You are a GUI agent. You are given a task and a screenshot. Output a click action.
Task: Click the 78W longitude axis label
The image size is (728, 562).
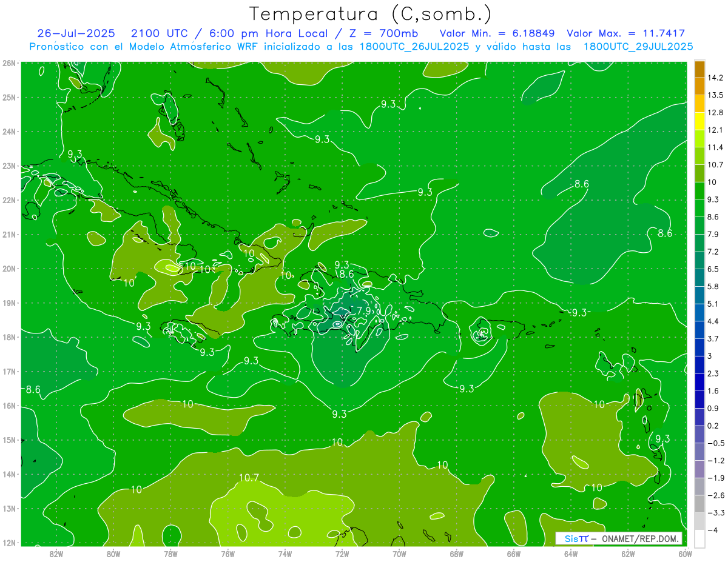170,554
